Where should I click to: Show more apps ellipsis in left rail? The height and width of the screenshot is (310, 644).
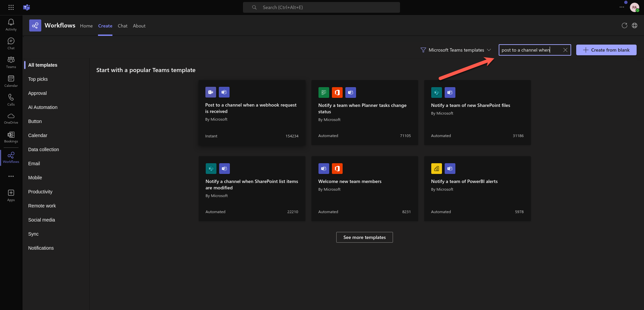tap(11, 176)
